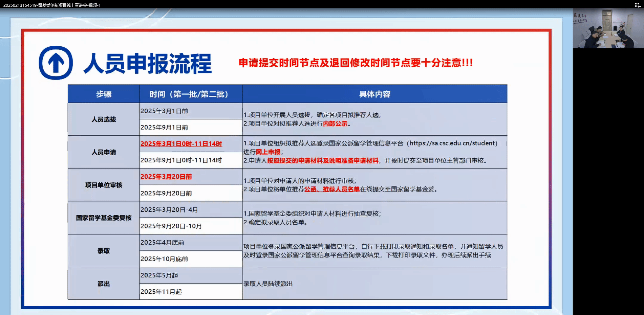This screenshot has height=315, width=644.
Task: Click the layout switch icon in top-right corner
Action: tap(637, 5)
